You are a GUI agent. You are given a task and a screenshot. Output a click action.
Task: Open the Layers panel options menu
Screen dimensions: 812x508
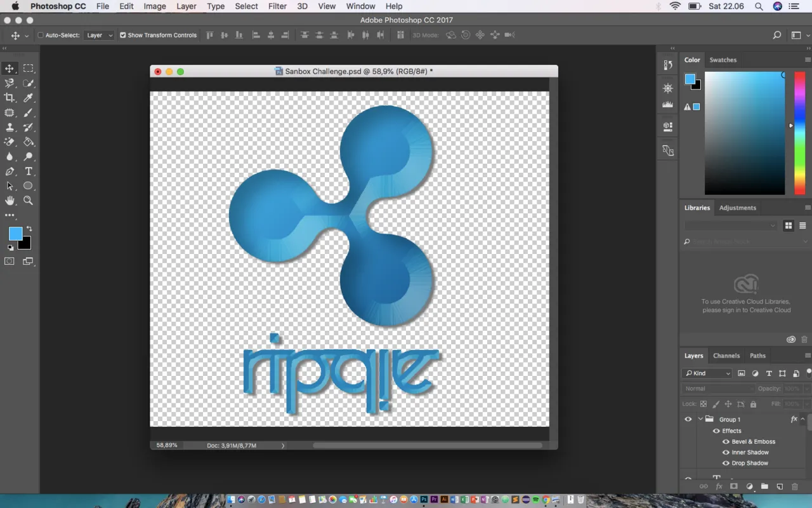point(808,356)
